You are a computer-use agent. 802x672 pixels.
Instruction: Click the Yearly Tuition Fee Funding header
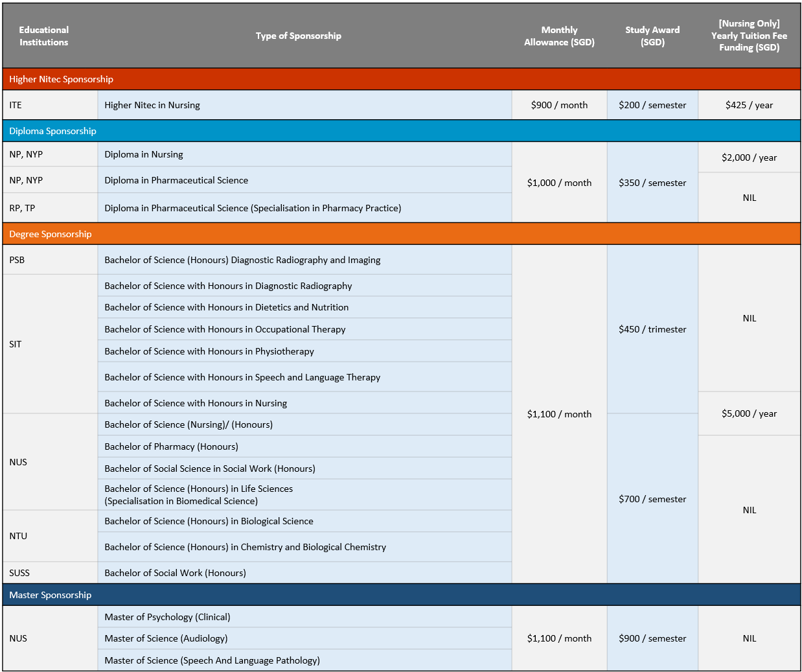749,36
